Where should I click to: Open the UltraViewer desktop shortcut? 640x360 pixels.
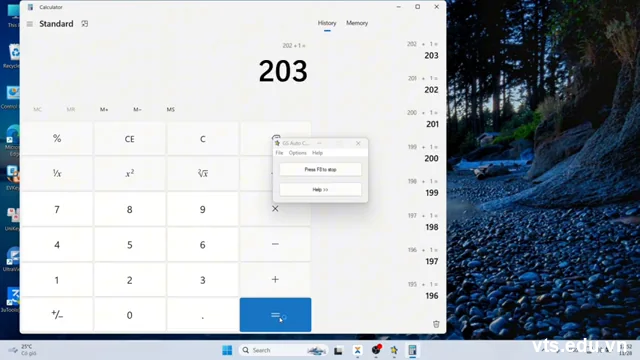coord(12,259)
